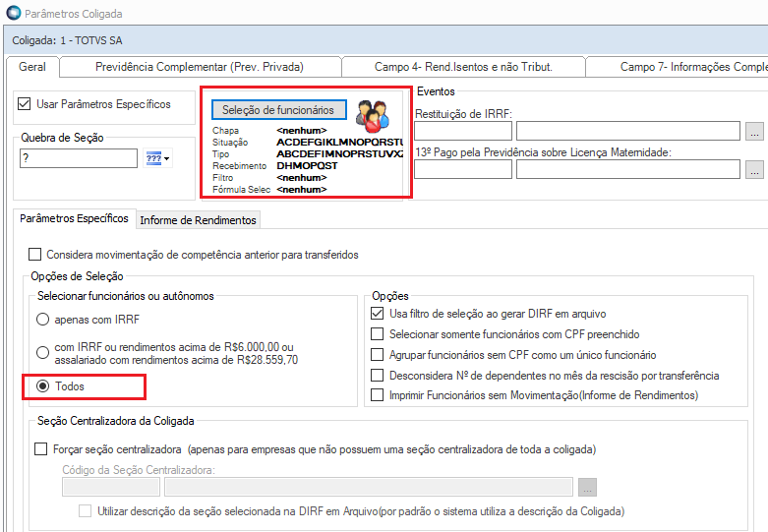Click the Restituição de IRRF code field
The height and width of the screenshot is (532, 768).
coord(463,131)
